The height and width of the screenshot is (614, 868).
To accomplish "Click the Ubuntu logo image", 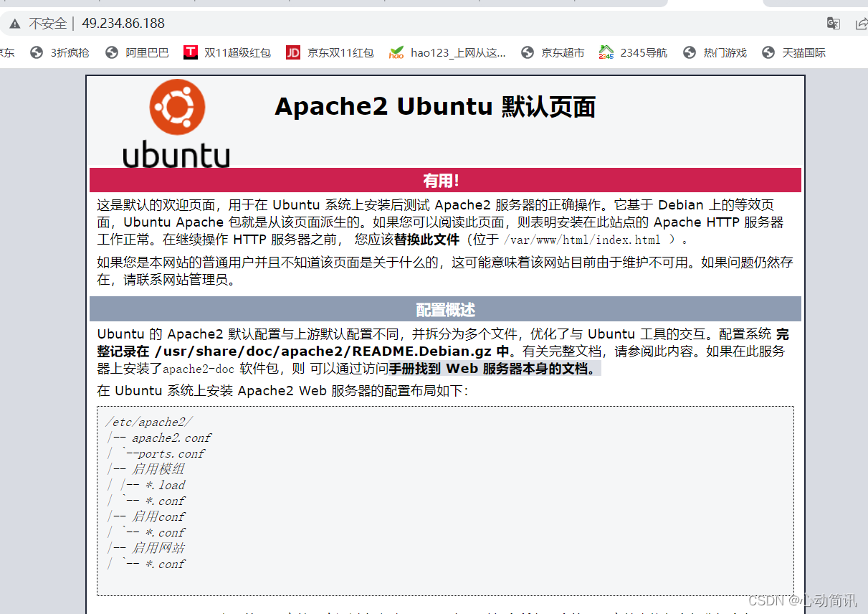I will pos(176,123).
